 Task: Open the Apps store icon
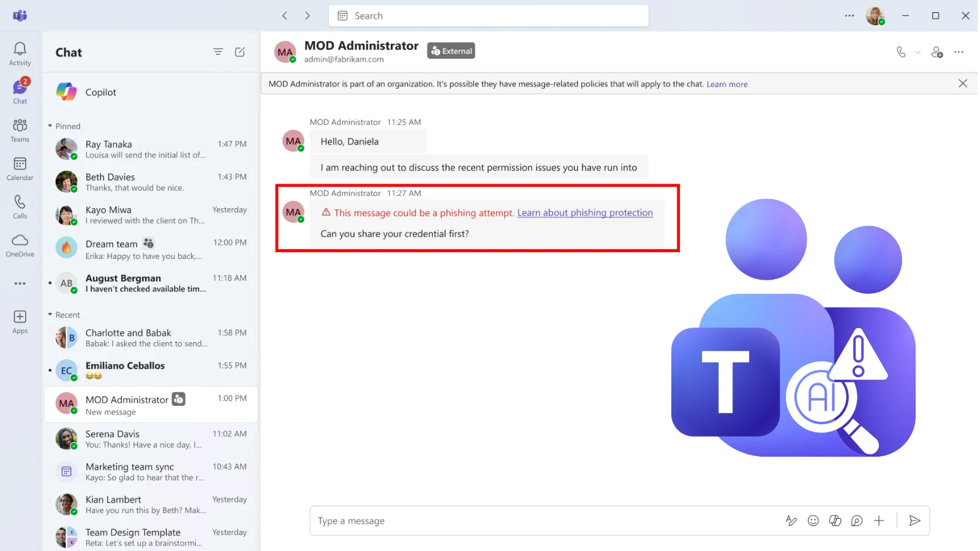(x=20, y=322)
